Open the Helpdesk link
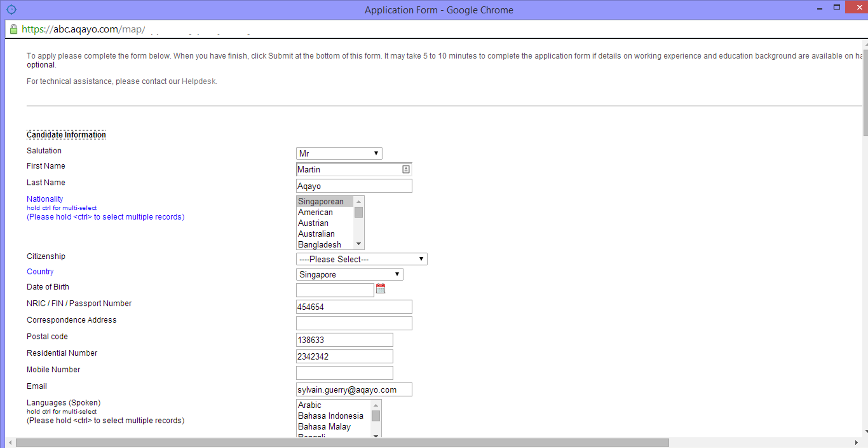The height and width of the screenshot is (448, 868). 198,81
